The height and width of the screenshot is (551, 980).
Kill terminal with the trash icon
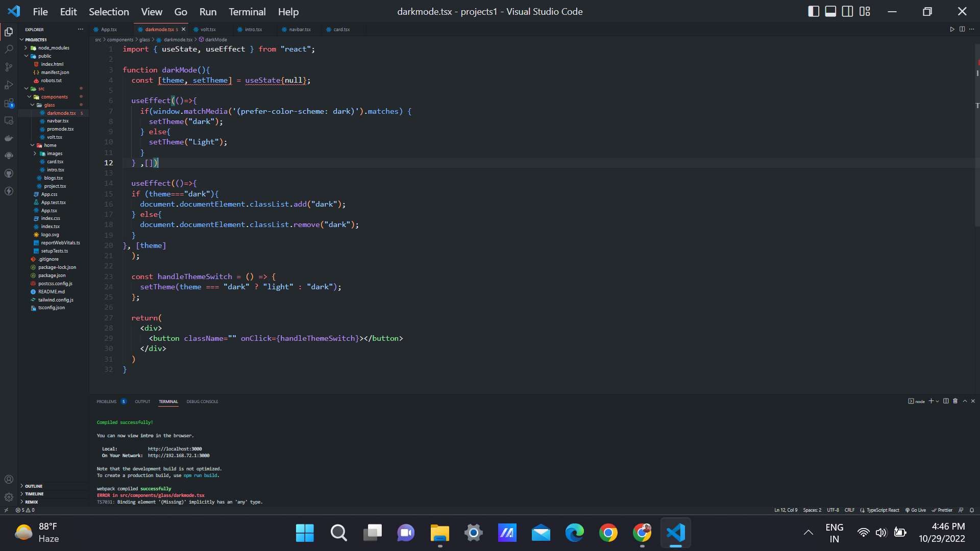click(955, 401)
